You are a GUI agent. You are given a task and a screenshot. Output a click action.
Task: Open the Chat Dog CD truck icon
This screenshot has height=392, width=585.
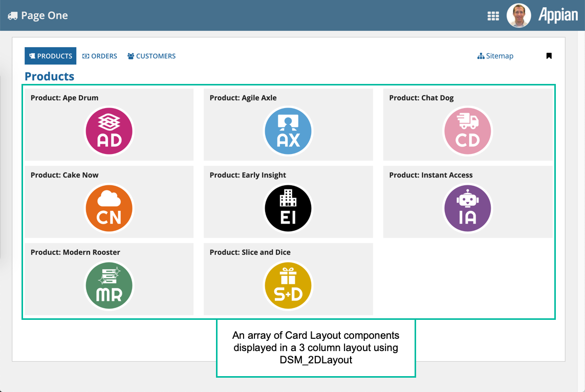point(467,131)
